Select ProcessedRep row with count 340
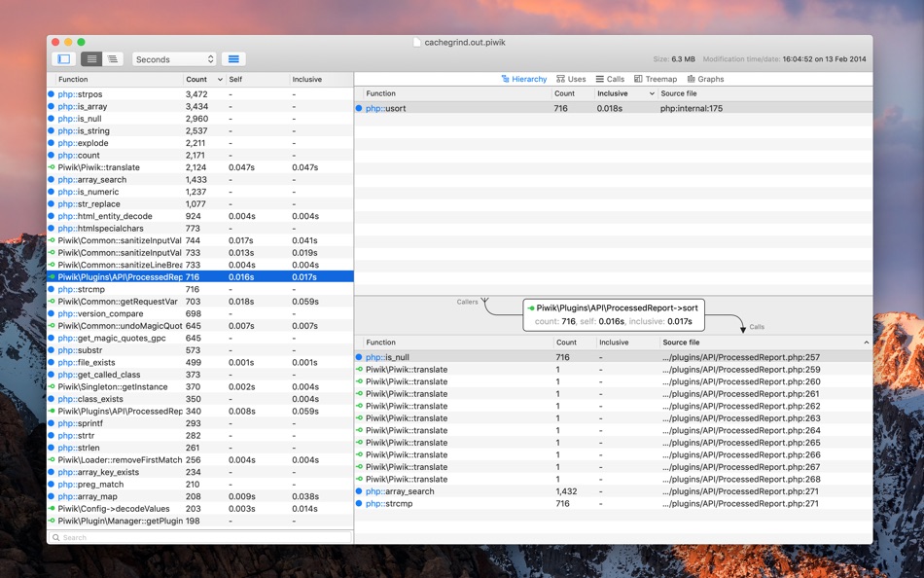Screen dimensions: 924x578 pyautogui.click(x=200, y=411)
